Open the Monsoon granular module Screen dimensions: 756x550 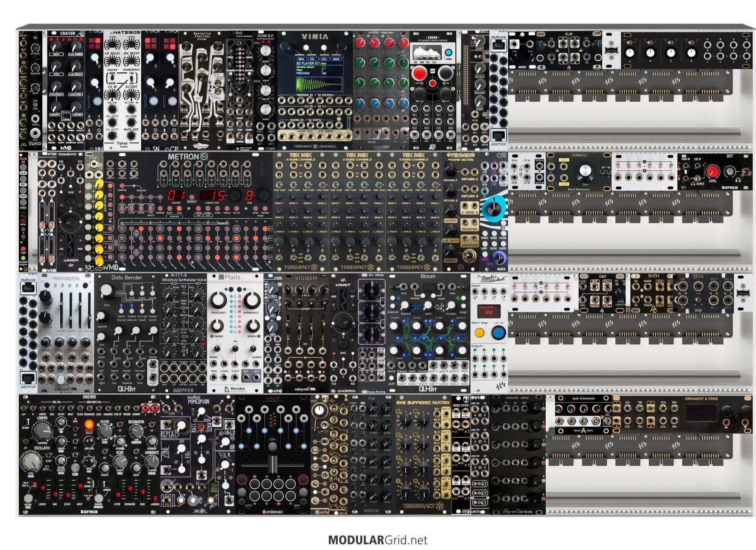coord(66,333)
